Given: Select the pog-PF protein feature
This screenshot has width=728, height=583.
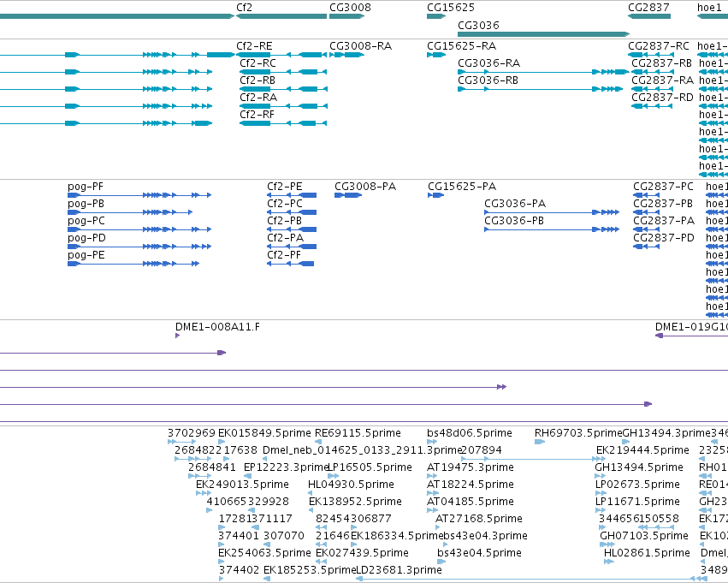Looking at the screenshot, I should click(x=139, y=195).
